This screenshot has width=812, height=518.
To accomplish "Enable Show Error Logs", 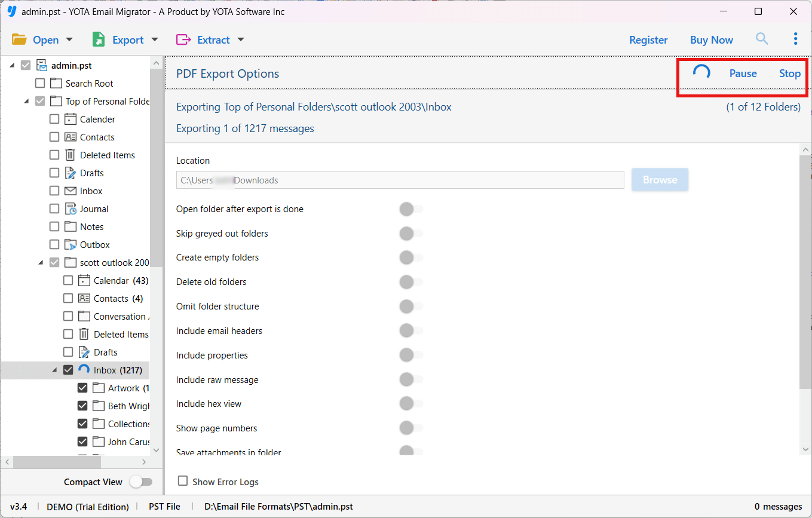I will click(182, 482).
